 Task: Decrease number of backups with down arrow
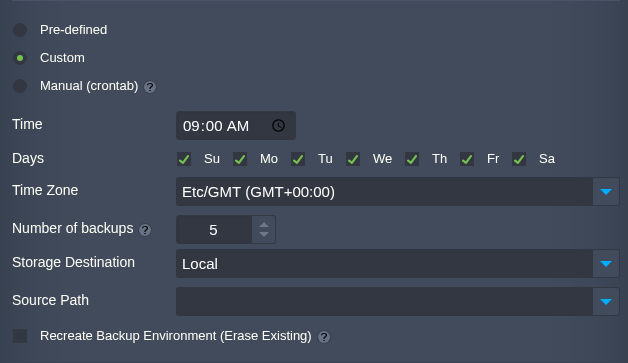[264, 234]
